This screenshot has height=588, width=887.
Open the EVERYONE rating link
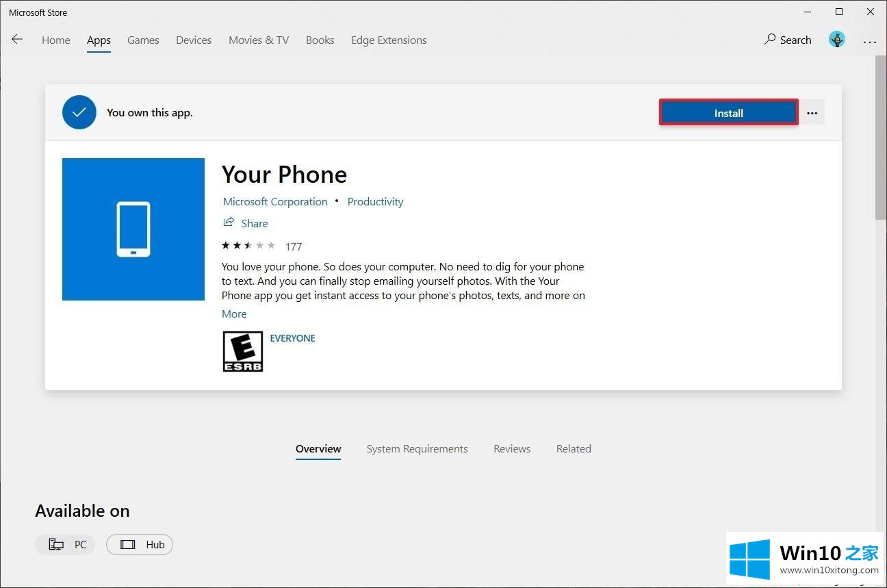293,338
